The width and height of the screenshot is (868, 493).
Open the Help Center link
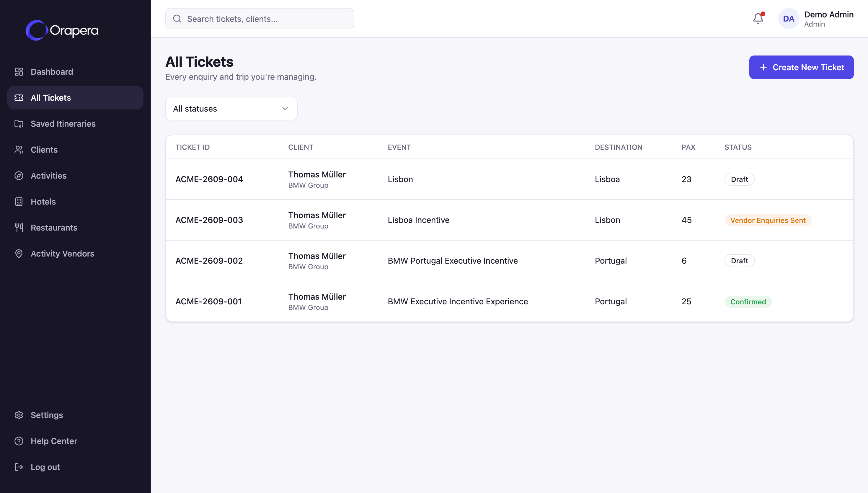click(75, 441)
